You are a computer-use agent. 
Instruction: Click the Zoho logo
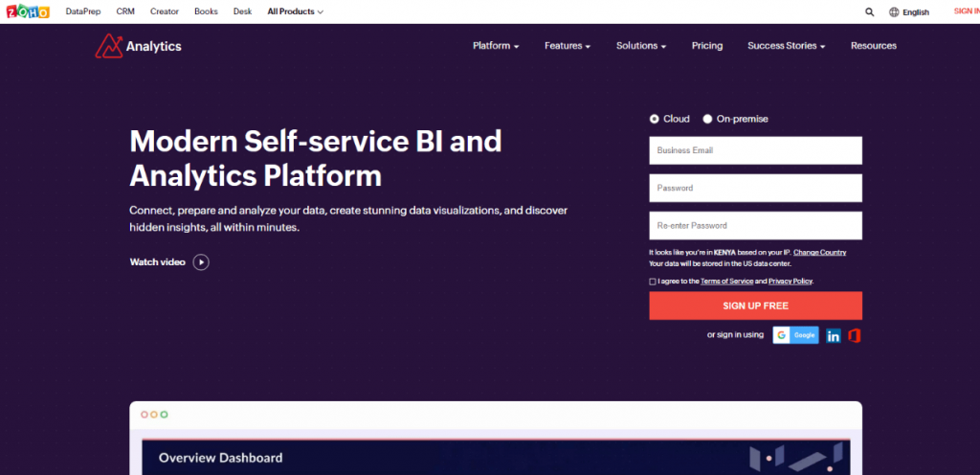(x=28, y=11)
